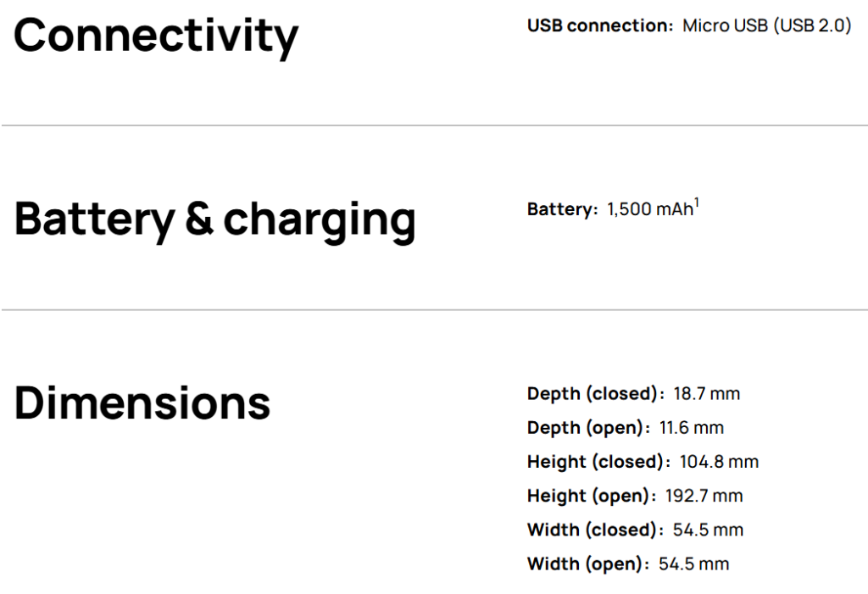This screenshot has height=594, width=868.
Task: Click the Depth (closed) label
Action: pos(593,394)
